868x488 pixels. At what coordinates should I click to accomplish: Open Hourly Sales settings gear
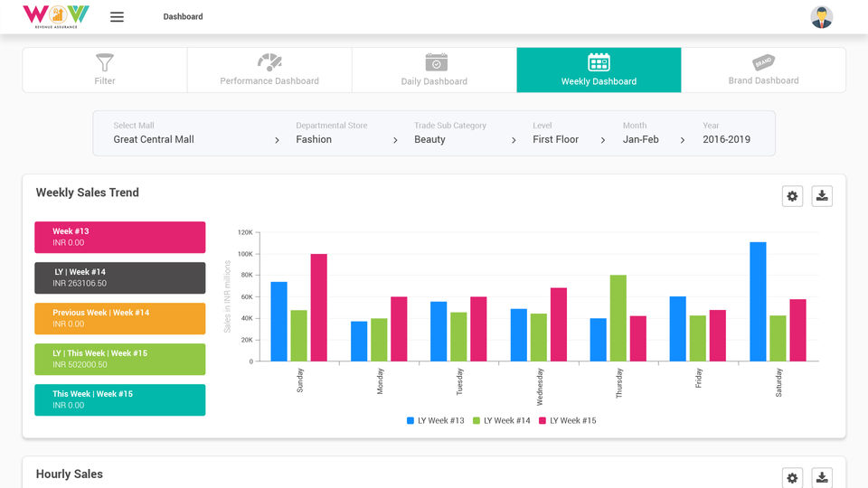(792, 477)
